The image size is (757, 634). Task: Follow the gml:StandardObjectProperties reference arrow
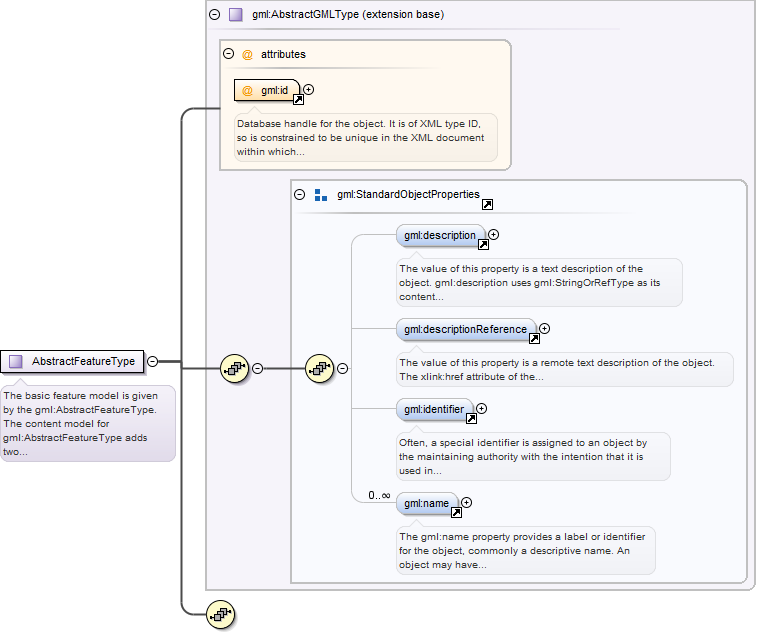pyautogui.click(x=487, y=204)
